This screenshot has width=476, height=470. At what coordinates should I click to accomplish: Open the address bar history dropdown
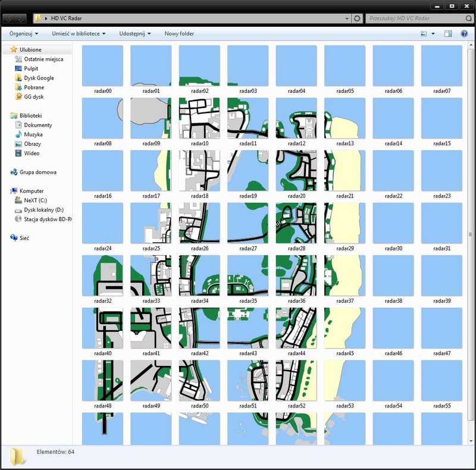pyautogui.click(x=347, y=18)
